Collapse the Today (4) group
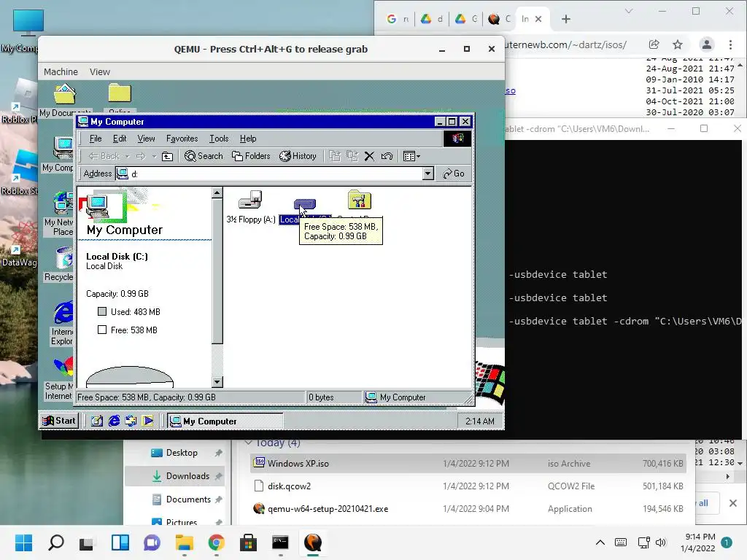Screen dimensions: 747x560 click(x=248, y=443)
